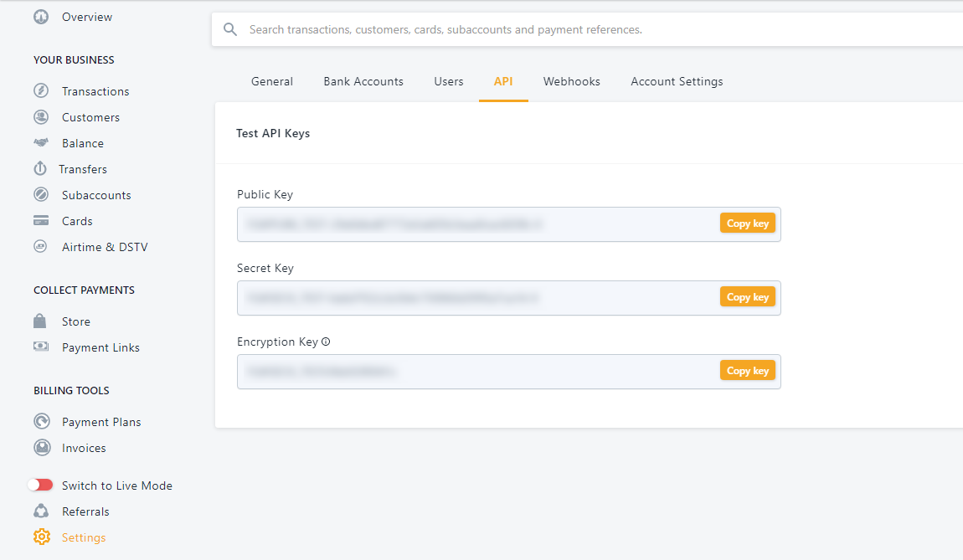963x560 pixels.
Task: Click the Store shopping bag icon
Action: coord(40,321)
